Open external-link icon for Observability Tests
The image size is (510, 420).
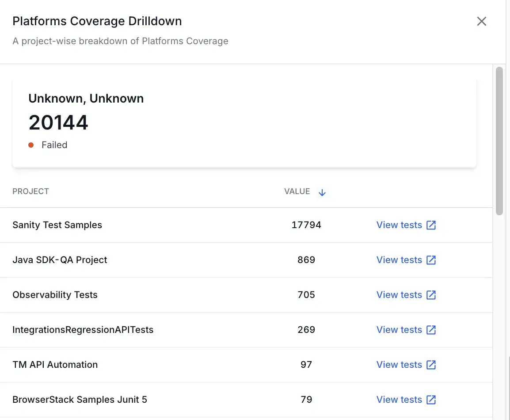[x=431, y=295]
